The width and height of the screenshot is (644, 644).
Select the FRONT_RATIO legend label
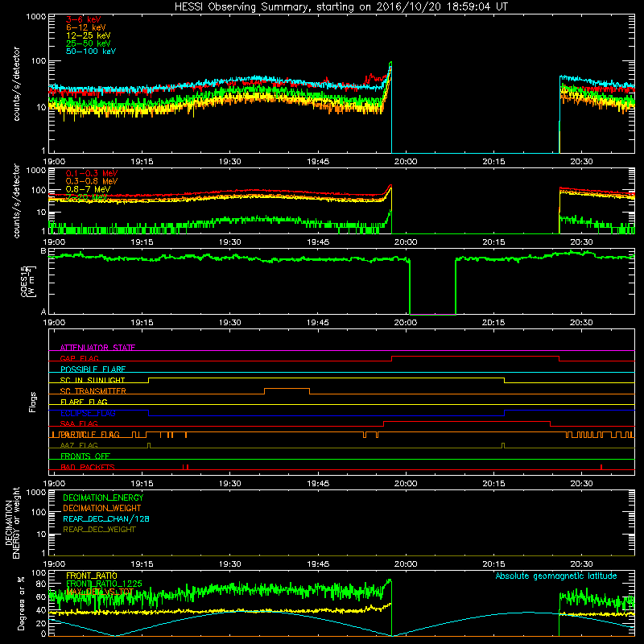pos(92,576)
